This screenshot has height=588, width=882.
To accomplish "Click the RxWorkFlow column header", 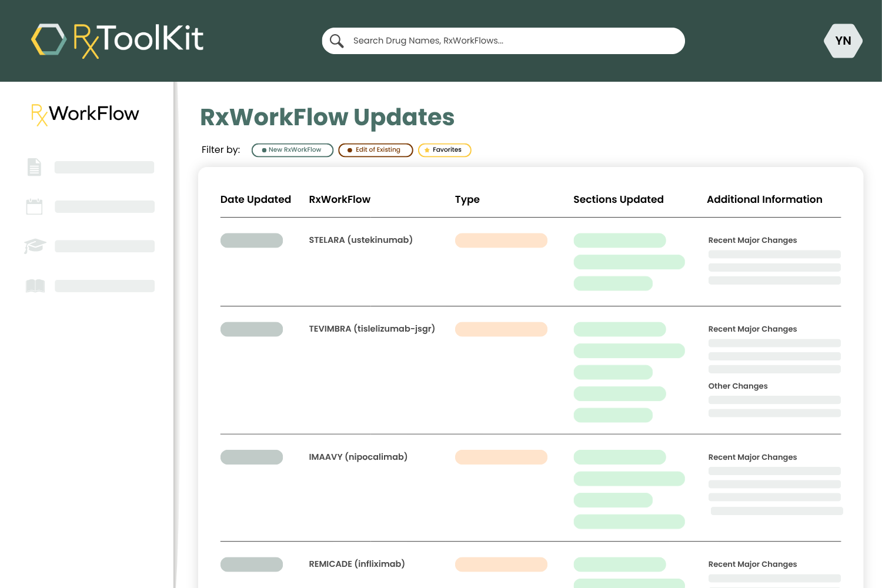I will point(340,199).
